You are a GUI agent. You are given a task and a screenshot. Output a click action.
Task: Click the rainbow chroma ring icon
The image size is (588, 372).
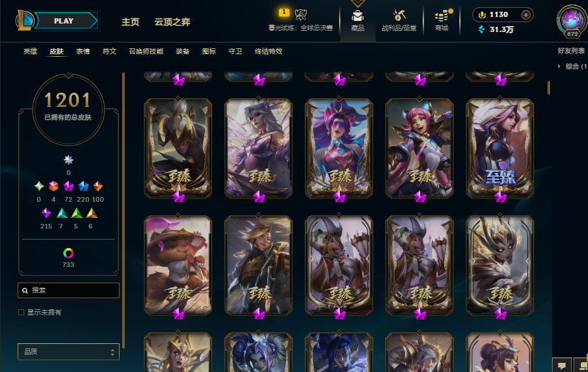click(x=68, y=253)
